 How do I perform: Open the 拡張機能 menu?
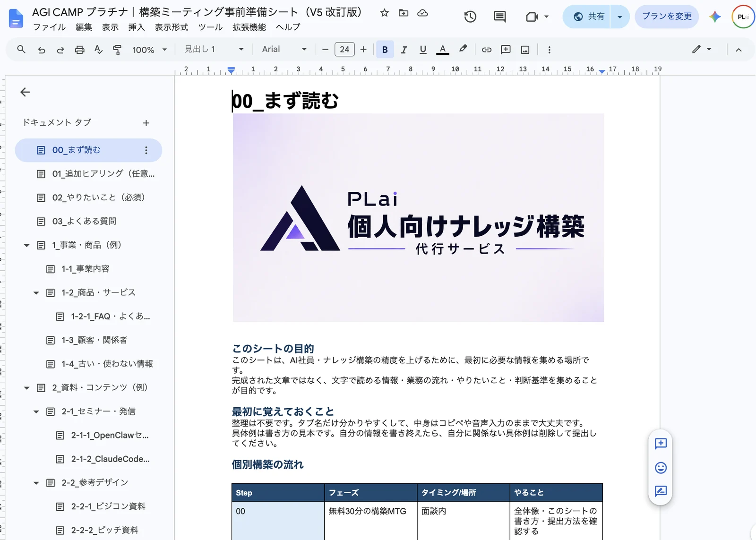click(x=249, y=27)
